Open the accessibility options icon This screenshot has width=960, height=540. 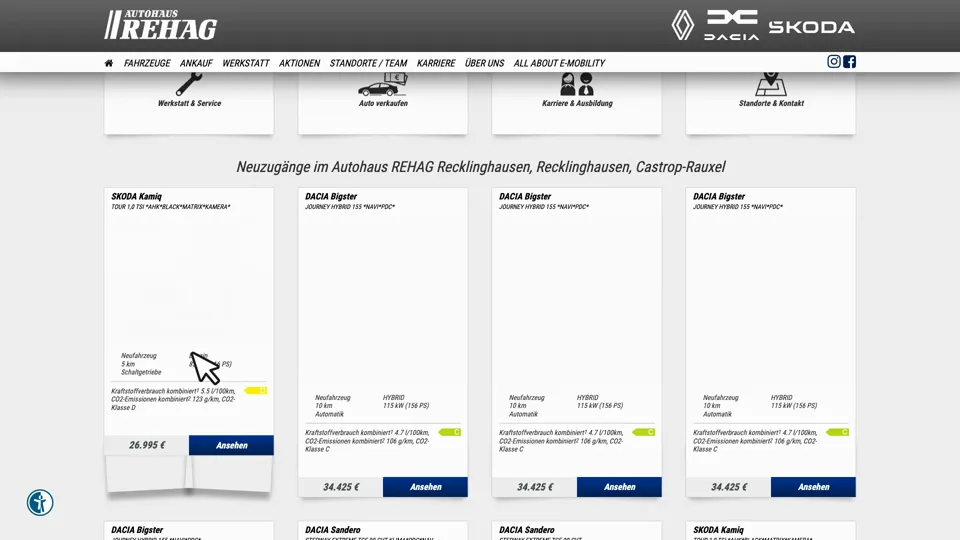(40, 503)
